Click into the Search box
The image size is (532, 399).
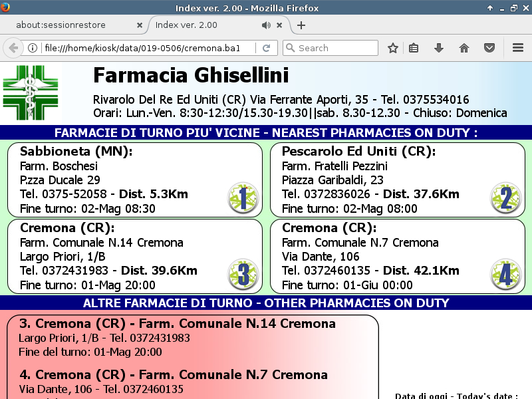click(x=331, y=48)
